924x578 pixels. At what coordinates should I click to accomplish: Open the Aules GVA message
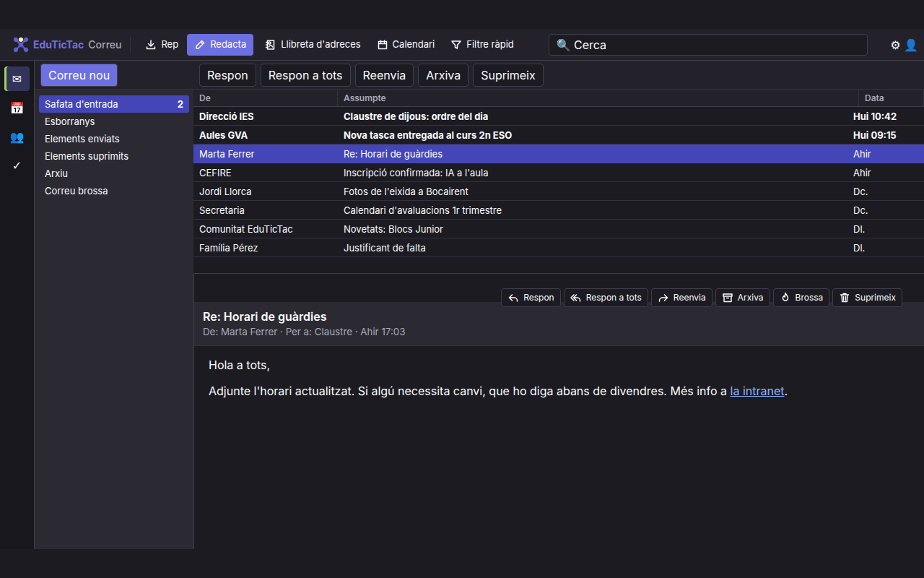tap(559, 135)
